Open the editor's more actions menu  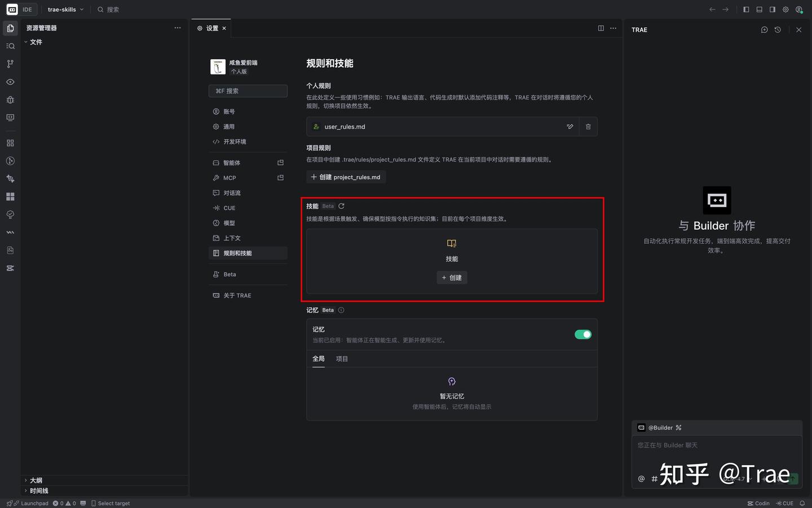coord(614,28)
